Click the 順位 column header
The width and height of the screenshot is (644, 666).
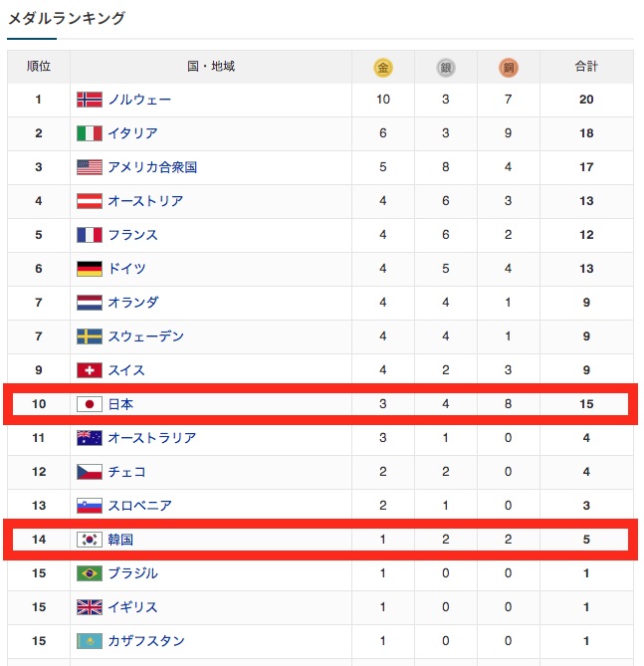[39, 67]
